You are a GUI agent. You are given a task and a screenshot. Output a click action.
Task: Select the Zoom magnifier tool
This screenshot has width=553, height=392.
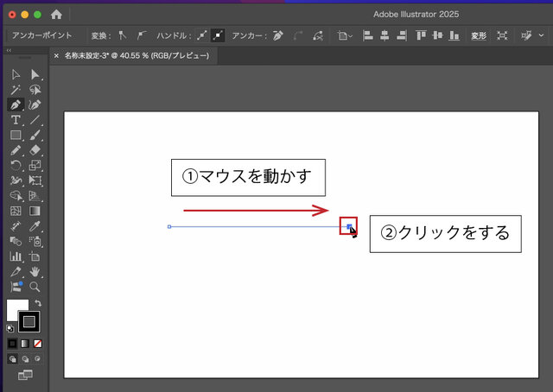point(35,287)
